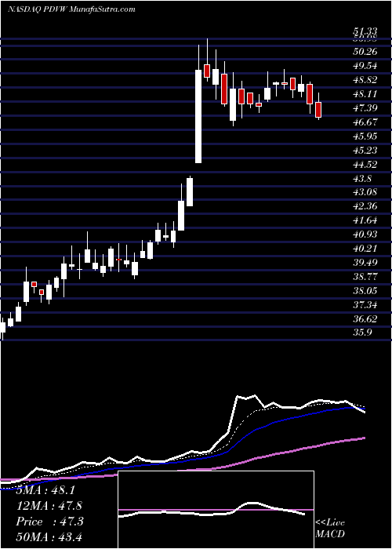Click the Price : 47.3 legend entry
Viewport: 392px width, 549px height.
pyautogui.click(x=49, y=522)
